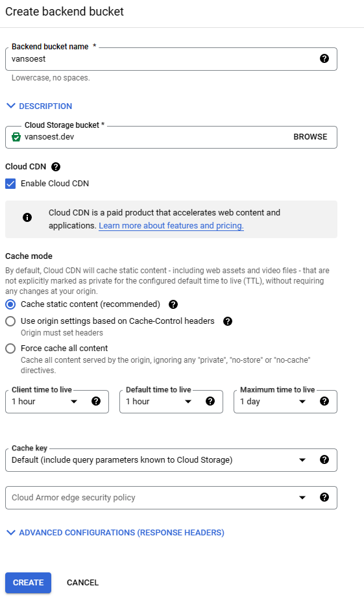Image resolution: width=364 pixels, height=599 pixels.
Task: Click BROWSE for Cloud Storage bucket
Action: coord(310,137)
